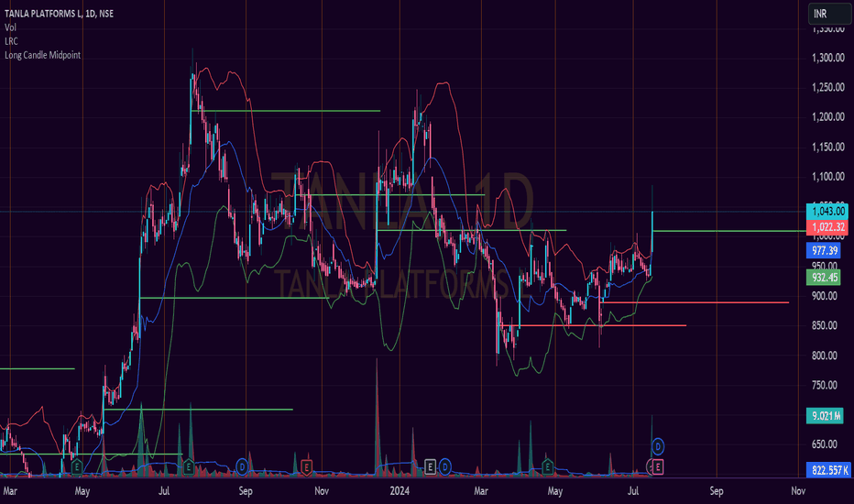Screen dimensions: 854x504
Task: Click the green E earnings marker near May 2023
Action: pyautogui.click(x=77, y=466)
